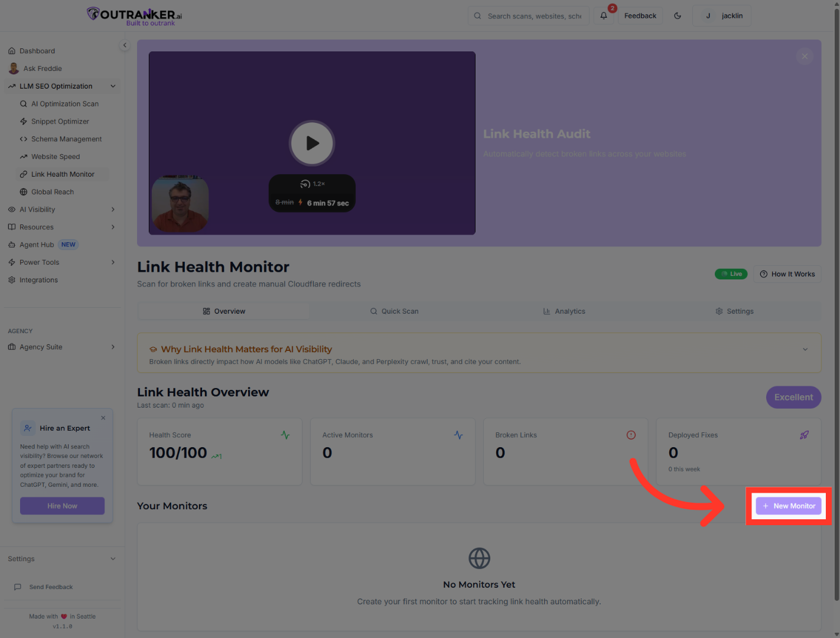Click the Health Score value 100/100
840x638 pixels.
click(x=178, y=453)
